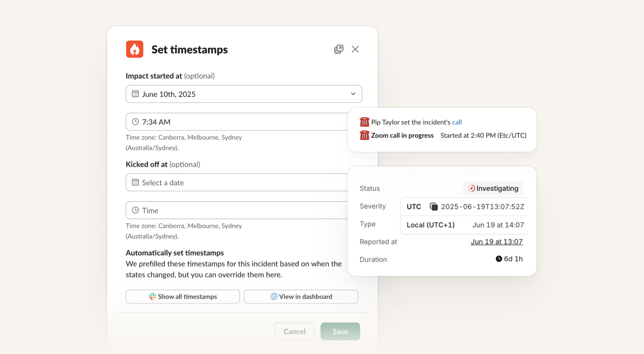644x354 pixels.
Task: Save the timestamps
Action: pos(340,331)
